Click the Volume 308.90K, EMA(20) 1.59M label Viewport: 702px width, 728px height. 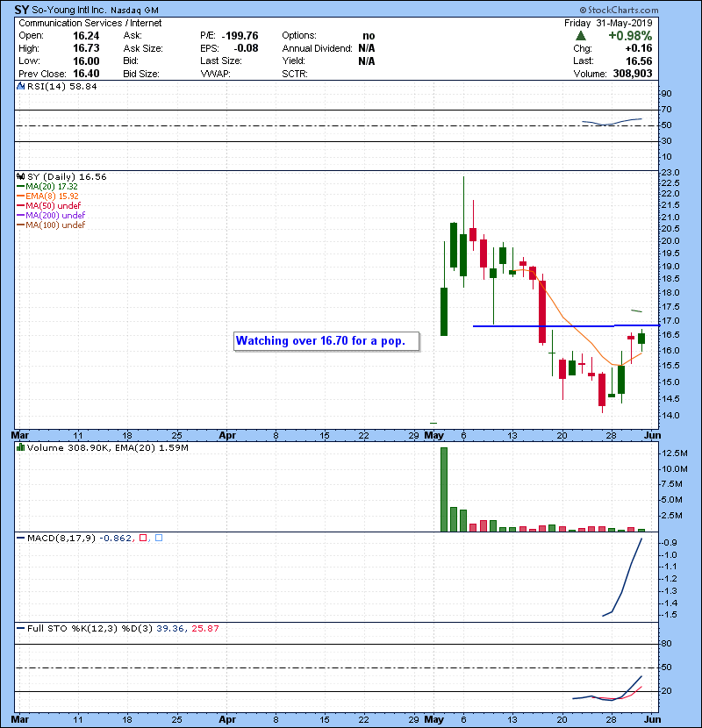coord(108,447)
